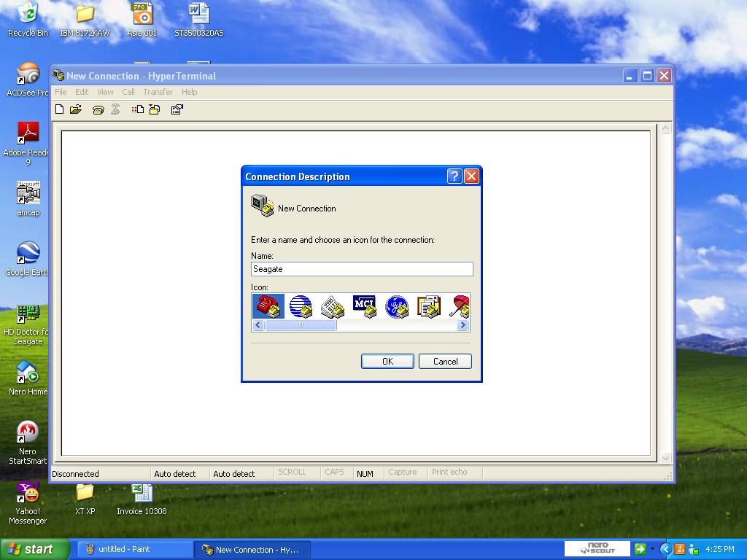Image resolution: width=747 pixels, height=560 pixels.
Task: Select the Yahoo! Messenger desktop shortcut
Action: 28,503
